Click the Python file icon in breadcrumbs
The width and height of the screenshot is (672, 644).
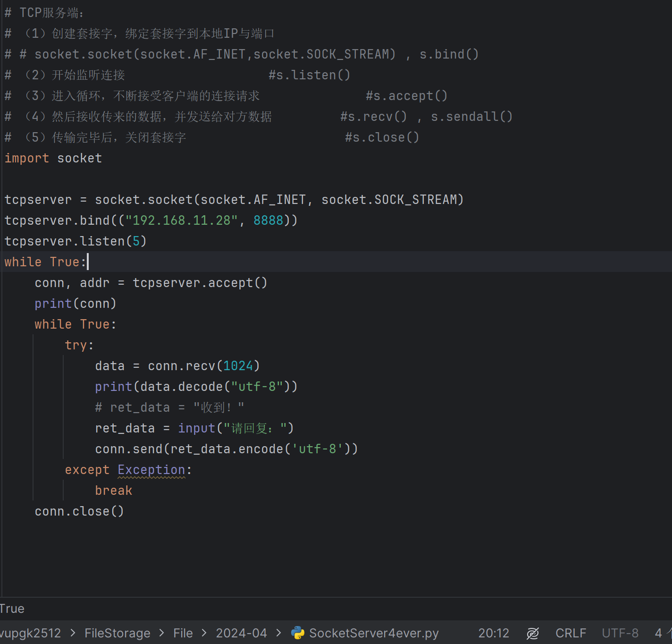[298, 633]
